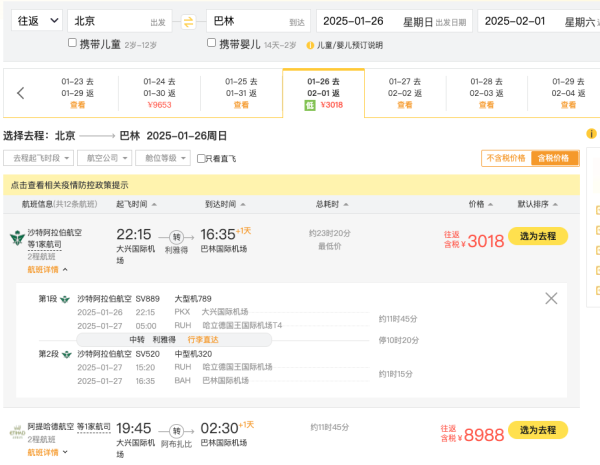Open 航空公司 filter dropdown

click(x=104, y=158)
